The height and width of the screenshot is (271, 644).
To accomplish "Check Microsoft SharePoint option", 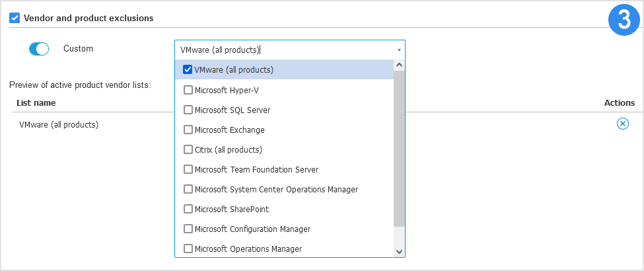I will click(188, 209).
